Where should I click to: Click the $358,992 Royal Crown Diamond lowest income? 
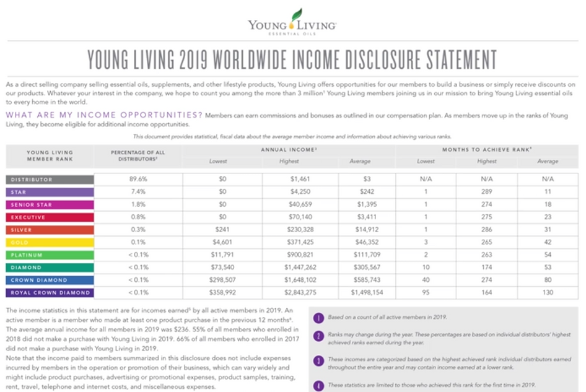222,292
